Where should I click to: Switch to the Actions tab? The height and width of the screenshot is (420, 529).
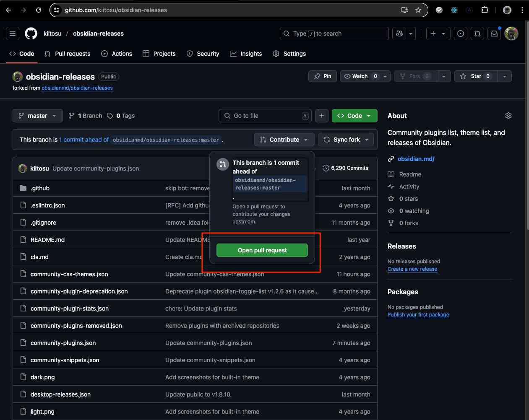point(117,54)
